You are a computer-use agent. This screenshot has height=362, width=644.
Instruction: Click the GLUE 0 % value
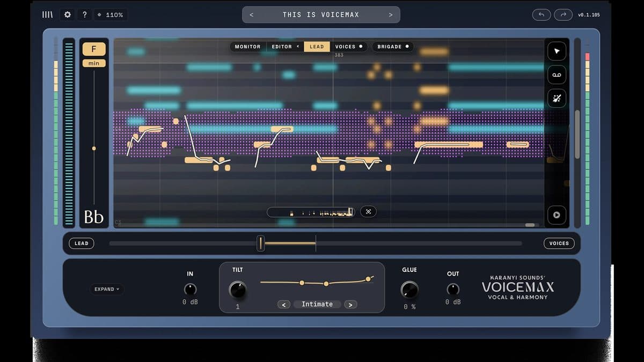[409, 307]
